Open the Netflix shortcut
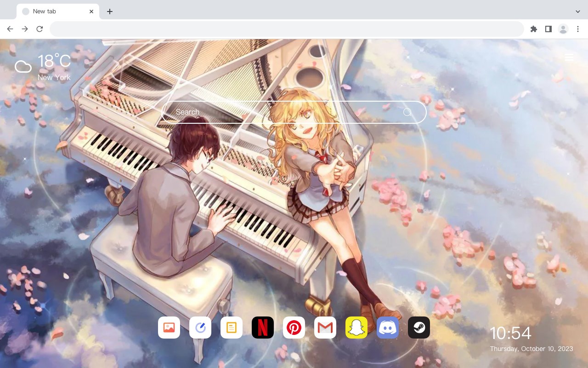Screen dimensions: 588x368 point(263,328)
